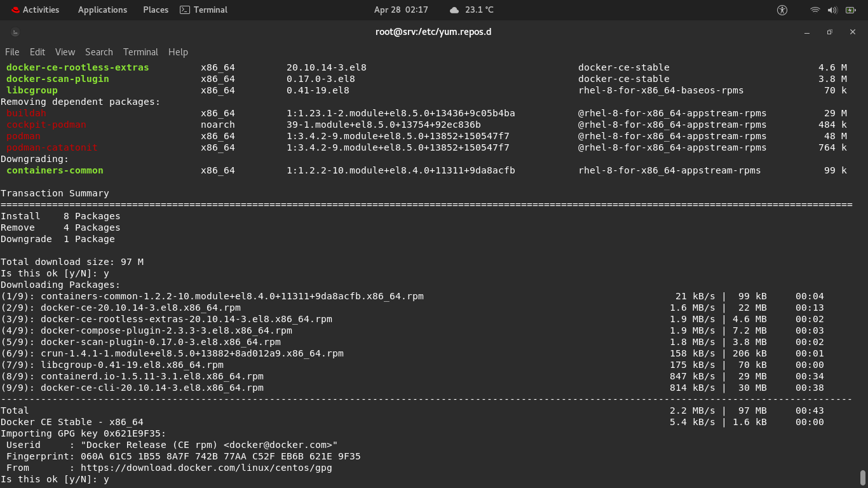Click the libcgroup package name
The width and height of the screenshot is (868, 488).
[32, 90]
